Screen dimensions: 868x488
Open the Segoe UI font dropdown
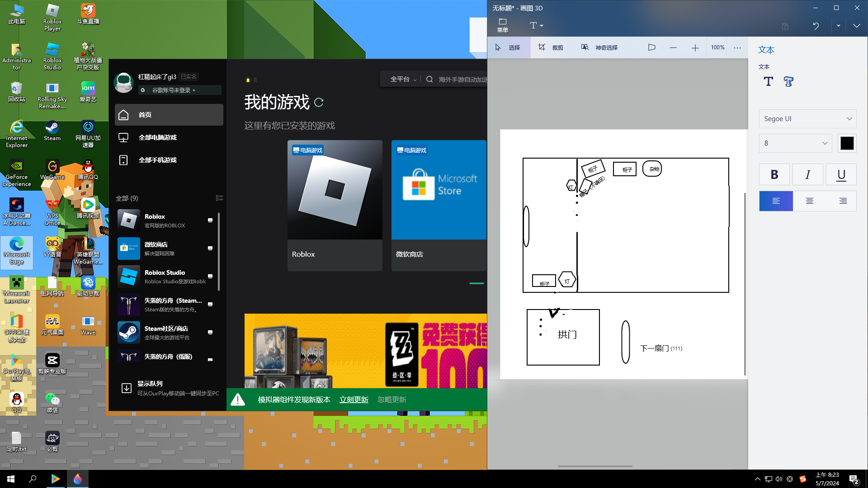[x=807, y=119]
